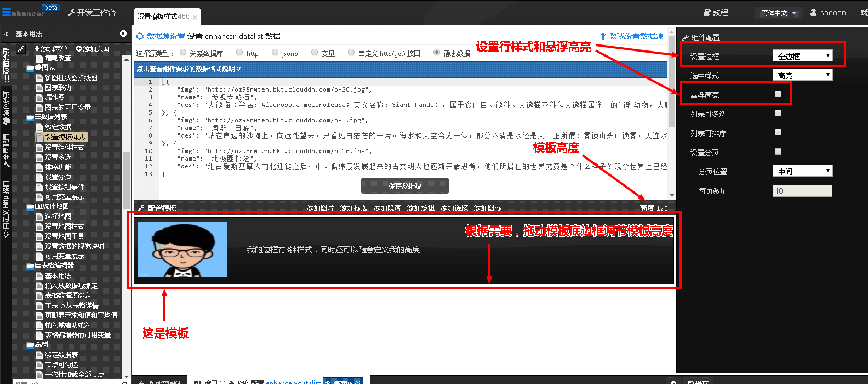This screenshot has height=384, width=868.
Task: Enable the 列表可排序 checkbox
Action: [778, 132]
